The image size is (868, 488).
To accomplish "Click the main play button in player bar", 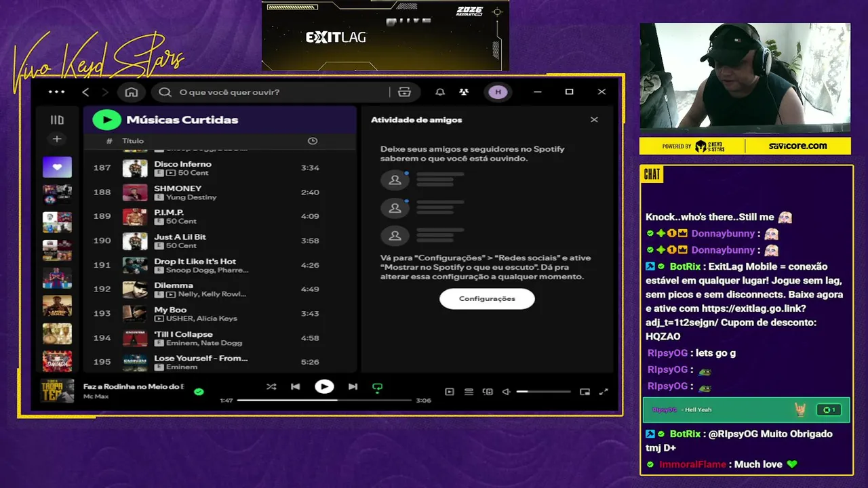I will [x=324, y=387].
